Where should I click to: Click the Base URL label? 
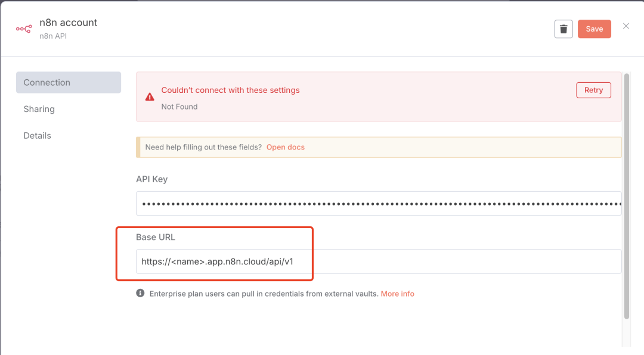pos(155,237)
